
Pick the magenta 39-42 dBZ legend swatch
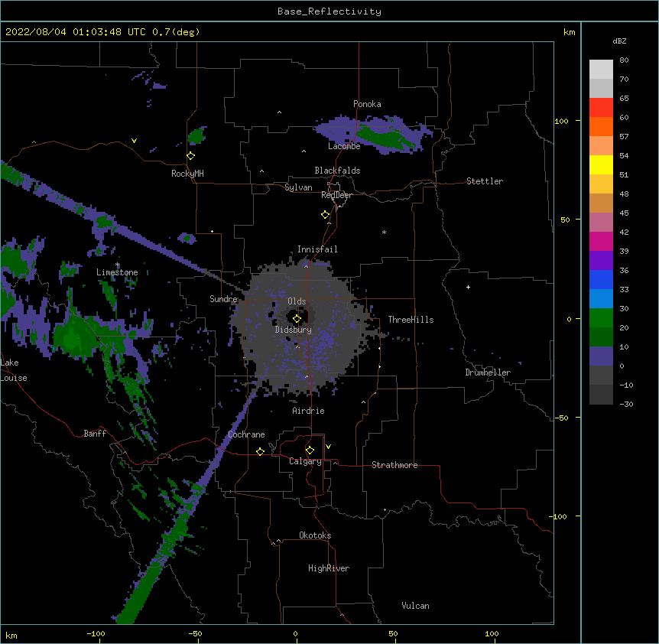coord(601,241)
